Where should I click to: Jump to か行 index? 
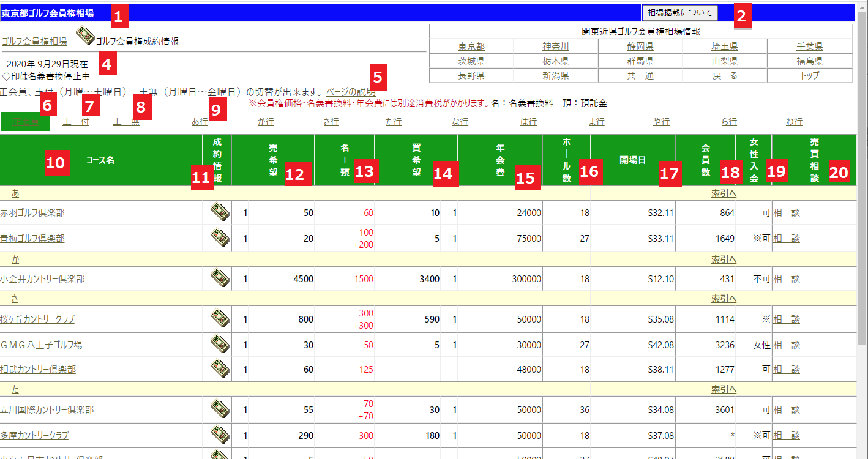coord(266,122)
